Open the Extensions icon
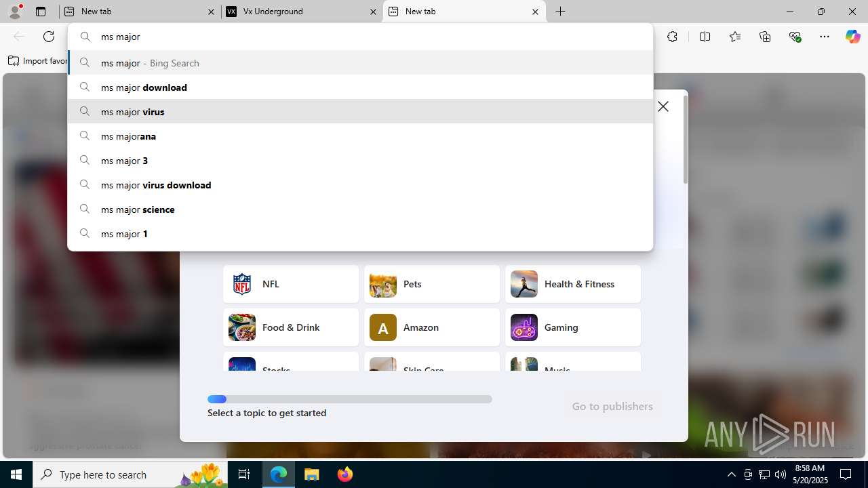Image resolution: width=868 pixels, height=488 pixels. [x=672, y=37]
